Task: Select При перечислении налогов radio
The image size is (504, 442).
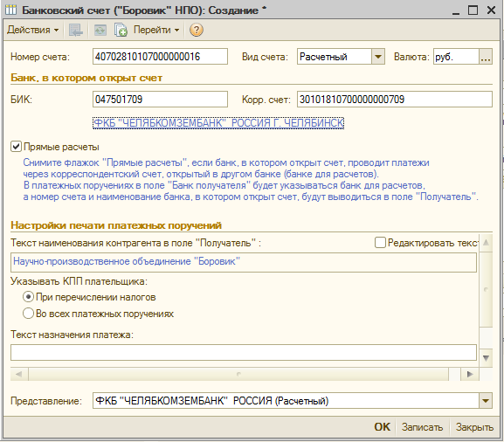Action: point(28,297)
